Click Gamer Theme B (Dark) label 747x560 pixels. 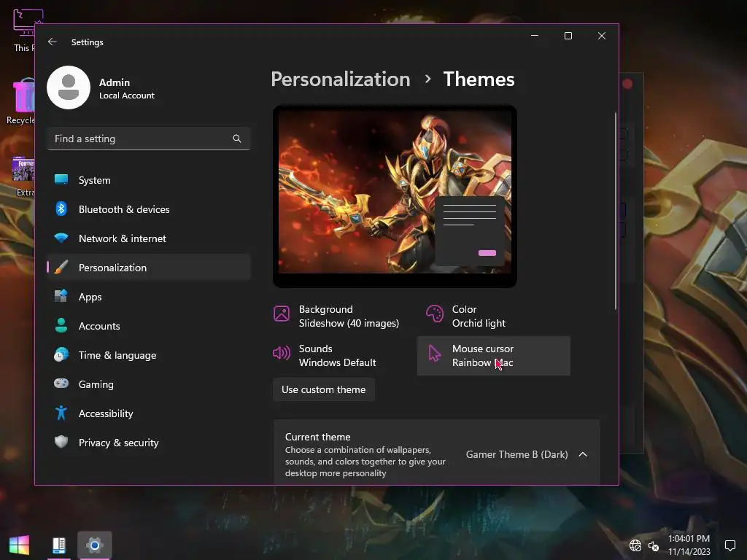pos(517,454)
